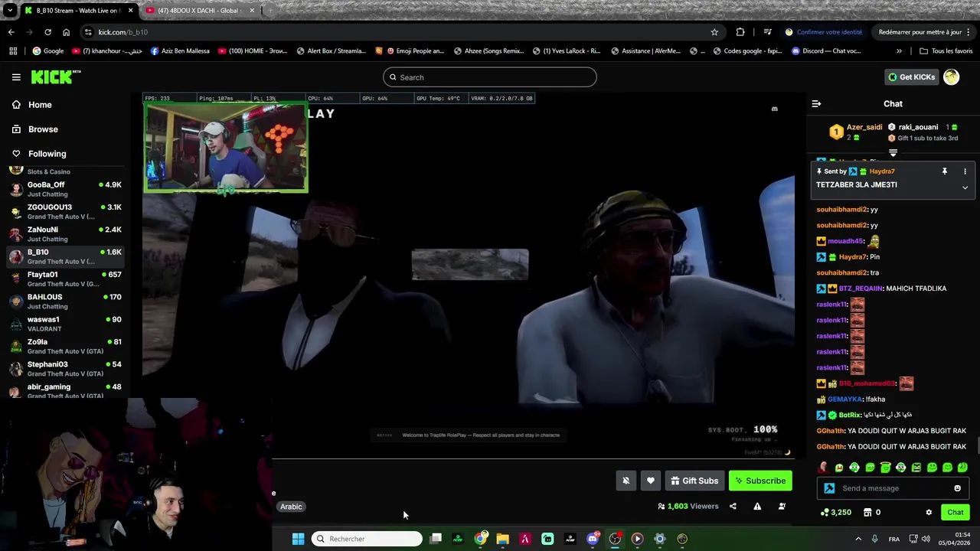Reload the page
The height and width of the screenshot is (551, 980).
click(47, 32)
